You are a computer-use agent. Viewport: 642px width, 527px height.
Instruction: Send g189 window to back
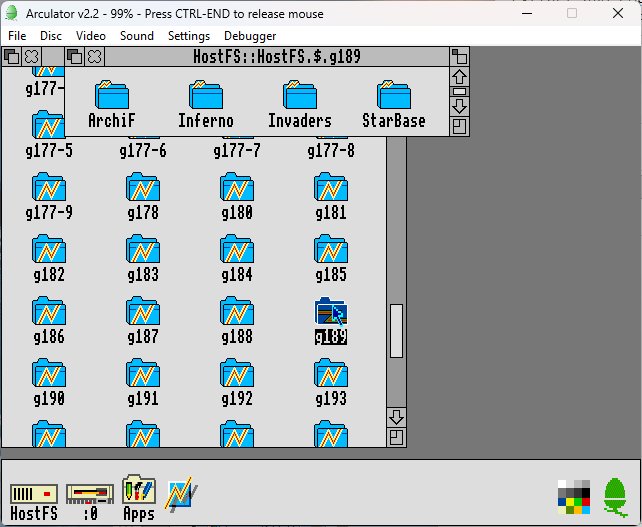click(x=75, y=56)
